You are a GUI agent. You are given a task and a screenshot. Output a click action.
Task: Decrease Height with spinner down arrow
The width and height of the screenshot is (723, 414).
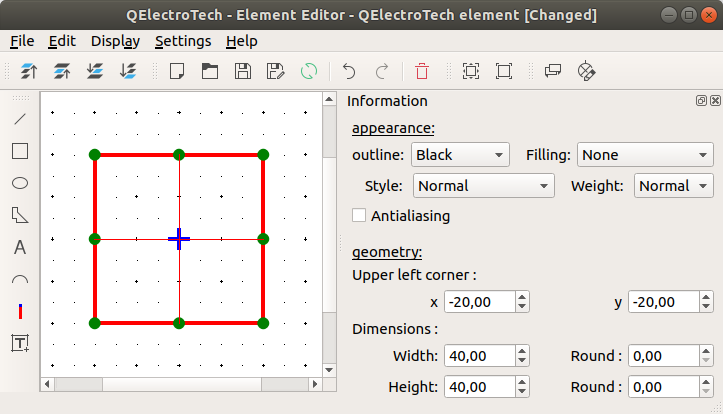tap(522, 392)
